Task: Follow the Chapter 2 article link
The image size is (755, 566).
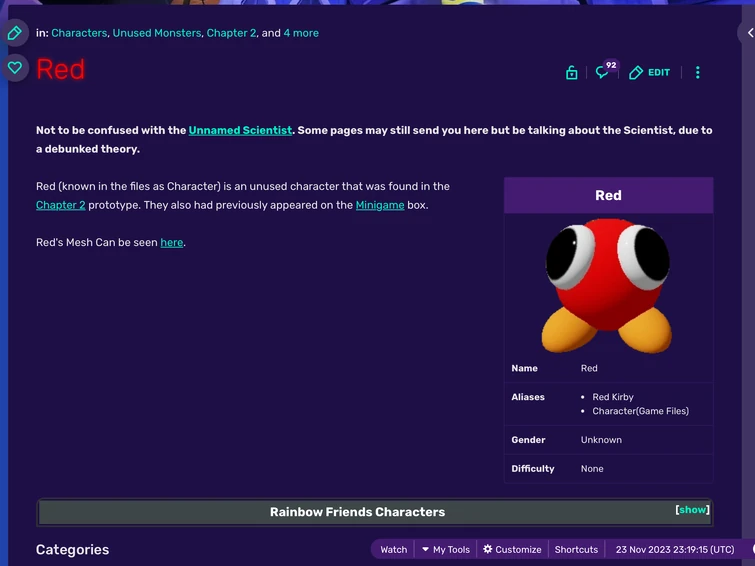Action: tap(60, 205)
